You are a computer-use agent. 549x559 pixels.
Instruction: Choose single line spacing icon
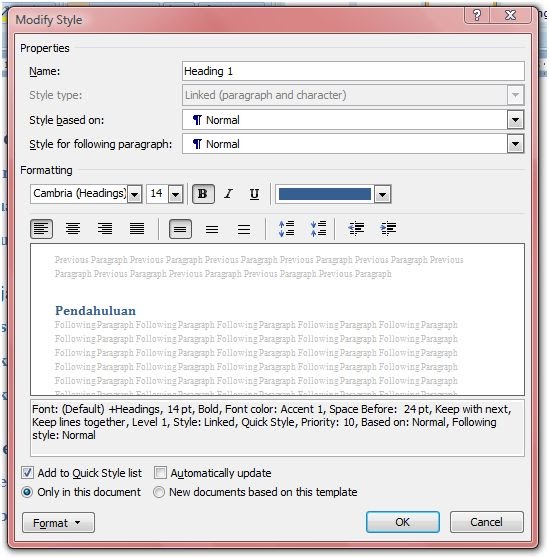coord(180,229)
